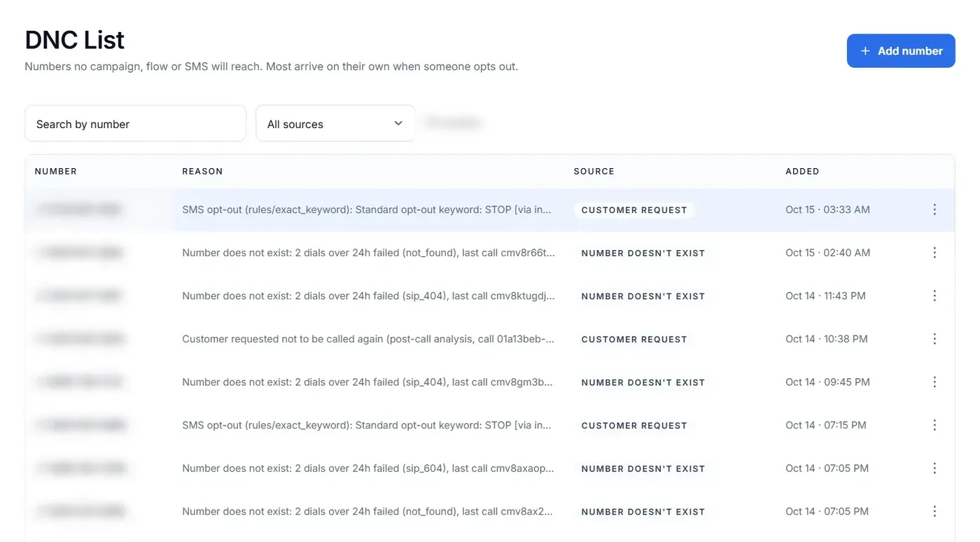Select Customer Request badge on Oct 14 07:15 PM row
The image size is (980, 542).
click(634, 426)
